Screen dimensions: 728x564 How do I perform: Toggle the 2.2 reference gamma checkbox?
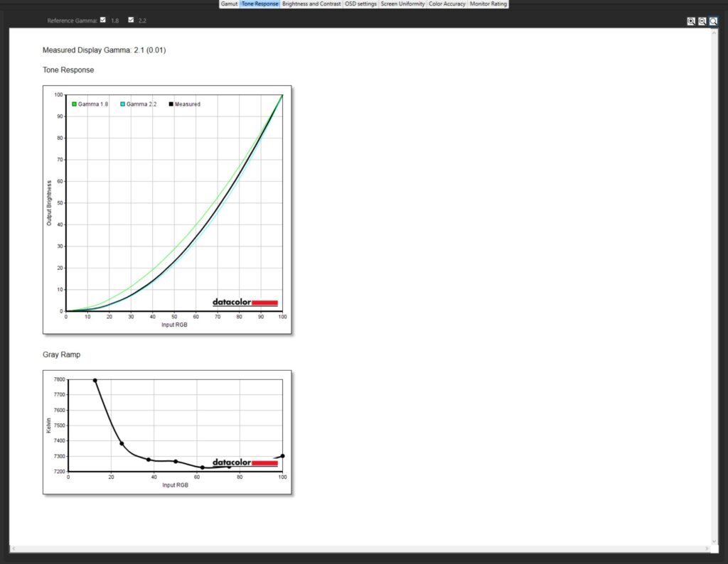(131, 20)
